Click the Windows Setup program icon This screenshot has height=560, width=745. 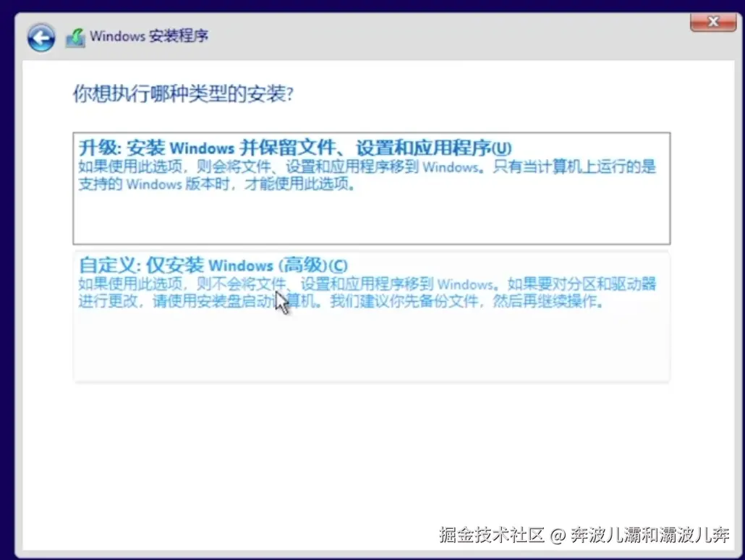[x=75, y=38]
